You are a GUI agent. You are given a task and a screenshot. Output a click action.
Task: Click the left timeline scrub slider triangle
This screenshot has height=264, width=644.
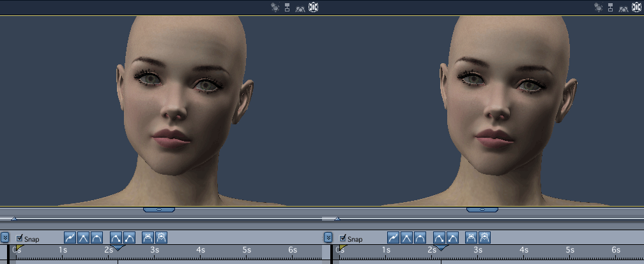point(14,219)
